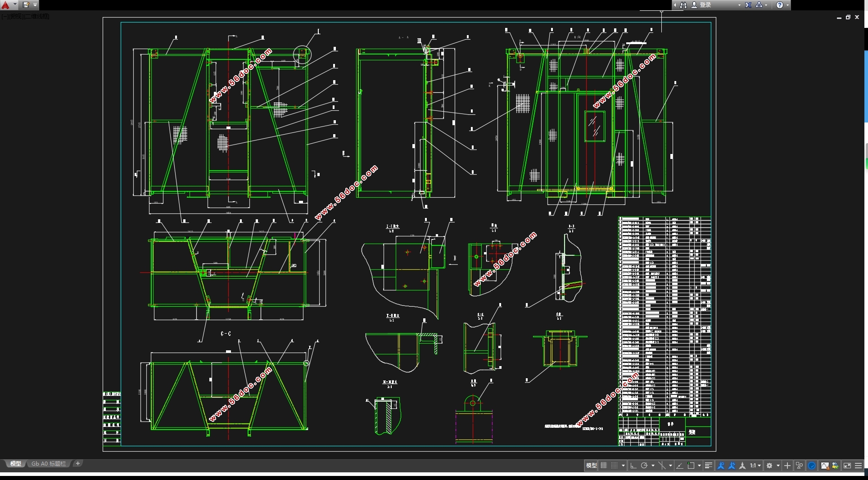Expand the A360 connect dropdown arrow
Viewport: 868px width, 480px height.
coord(766,5)
